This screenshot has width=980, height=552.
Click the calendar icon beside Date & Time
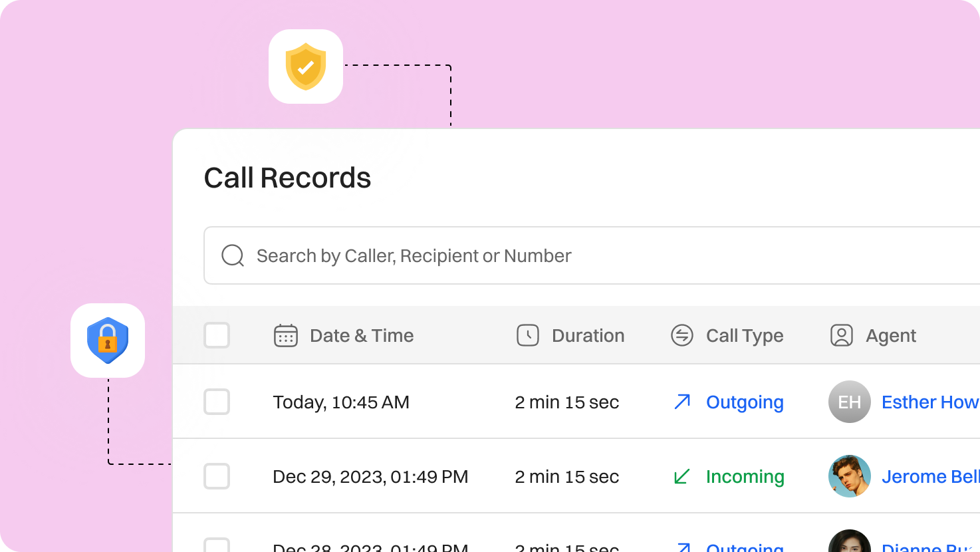[x=285, y=336]
